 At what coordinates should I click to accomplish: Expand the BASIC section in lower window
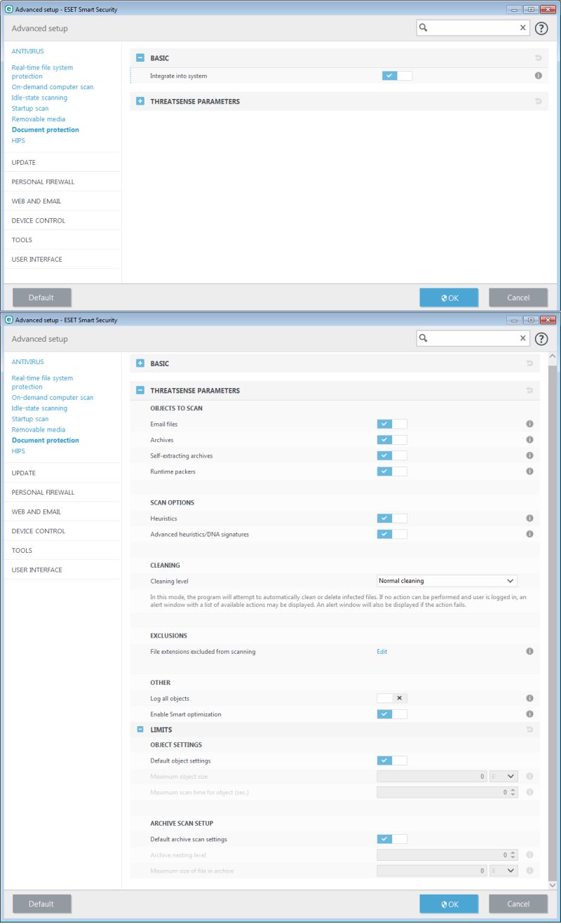click(140, 363)
